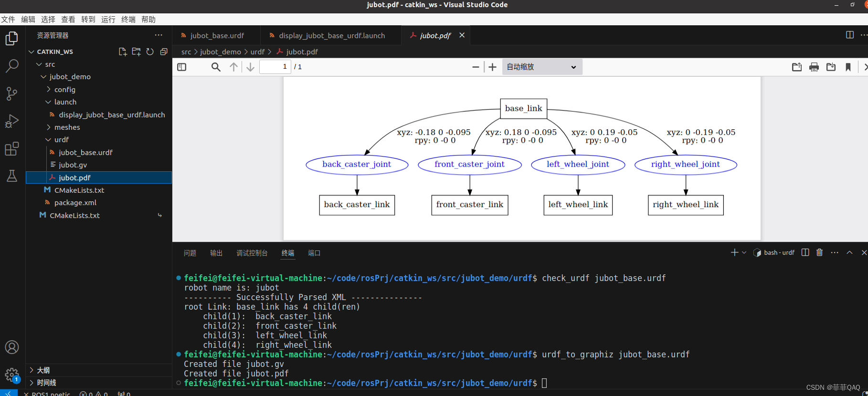Open Source Control view
The width and height of the screenshot is (868, 396).
[x=12, y=94]
